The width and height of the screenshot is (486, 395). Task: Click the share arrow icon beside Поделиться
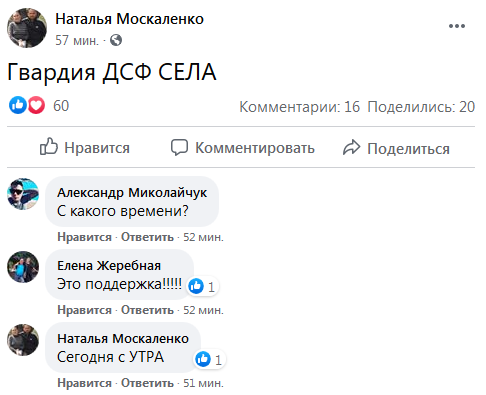pyautogui.click(x=351, y=147)
